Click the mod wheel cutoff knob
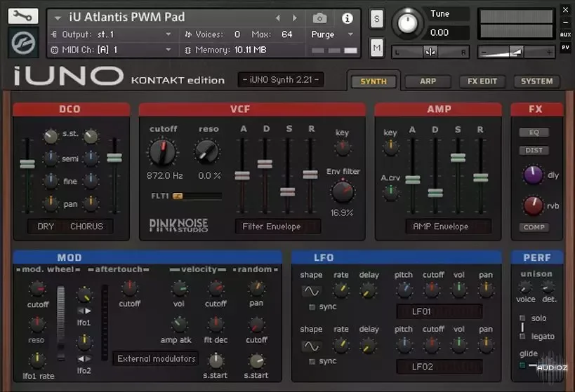Image resolution: width=575 pixels, height=392 pixels. coord(37,289)
